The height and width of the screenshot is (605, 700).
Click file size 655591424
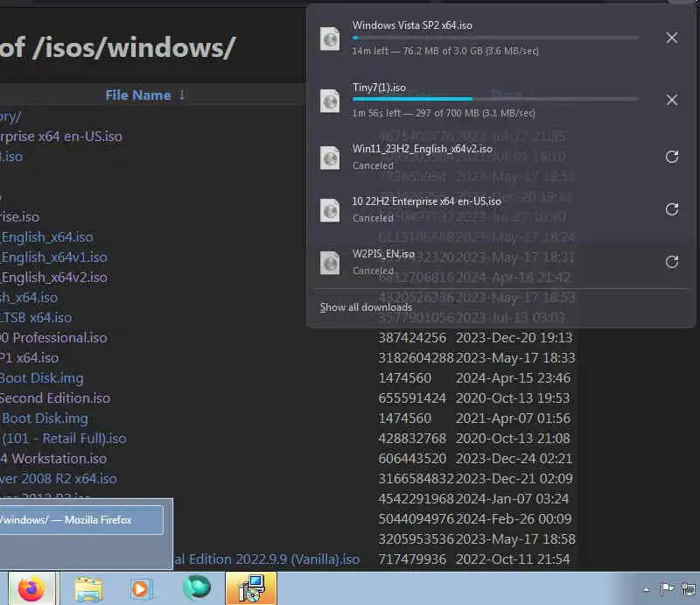412,397
